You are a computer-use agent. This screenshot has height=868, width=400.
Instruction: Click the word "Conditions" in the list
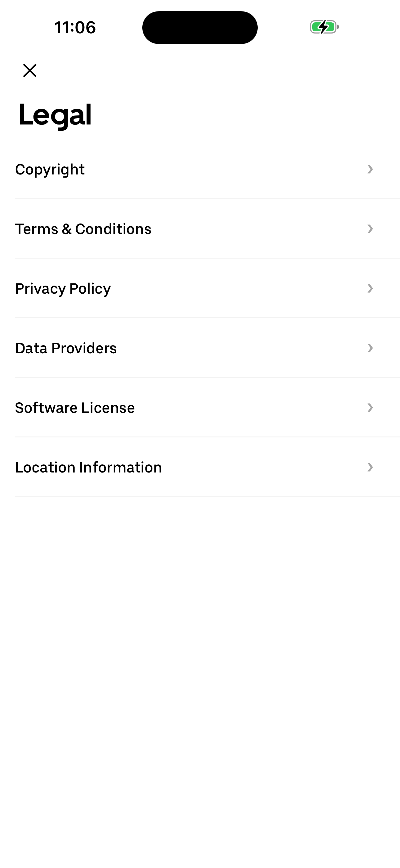tap(113, 229)
